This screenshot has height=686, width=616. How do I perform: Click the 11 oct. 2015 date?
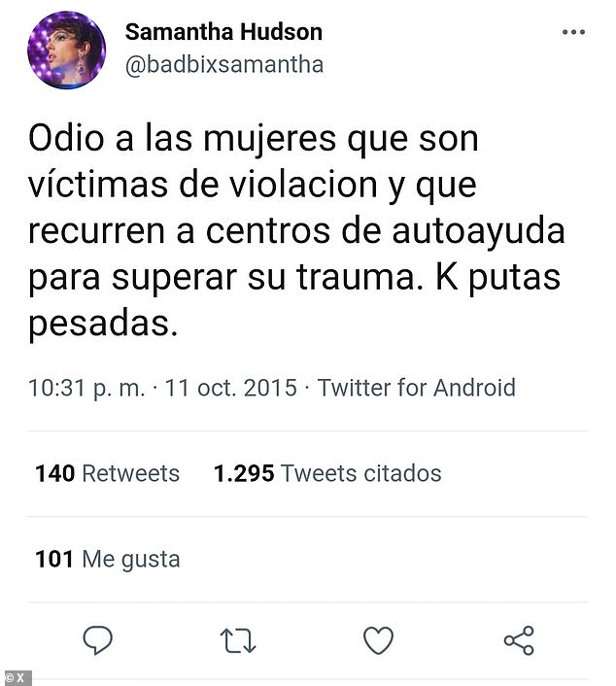(231, 388)
